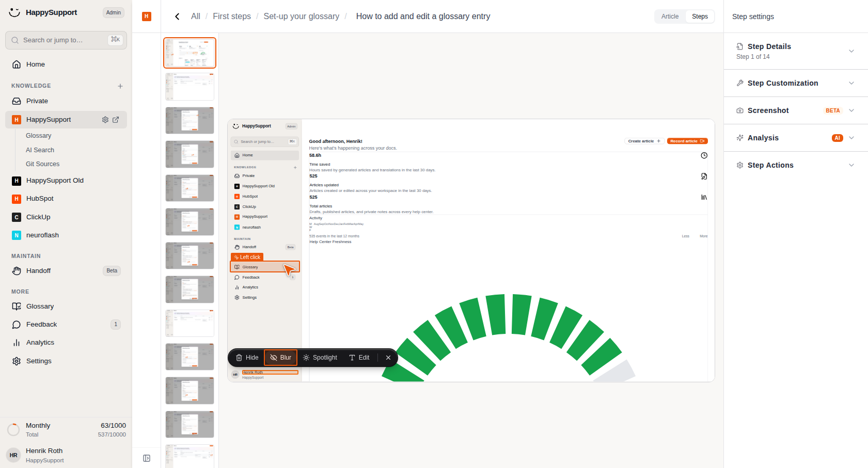The image size is (868, 468).
Task: Select the Blur tool
Action: pyautogui.click(x=281, y=358)
